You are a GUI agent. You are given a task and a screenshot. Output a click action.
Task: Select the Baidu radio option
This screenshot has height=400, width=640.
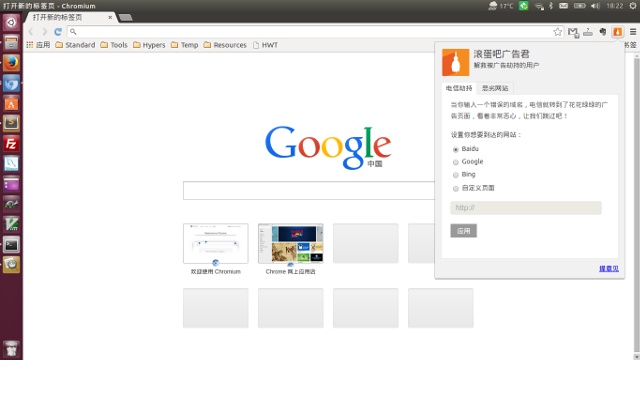456,149
